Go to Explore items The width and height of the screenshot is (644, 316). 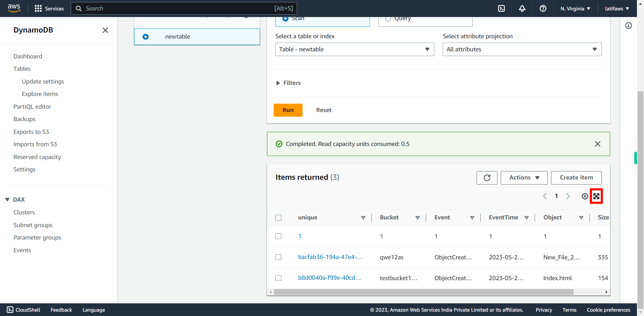pos(40,94)
